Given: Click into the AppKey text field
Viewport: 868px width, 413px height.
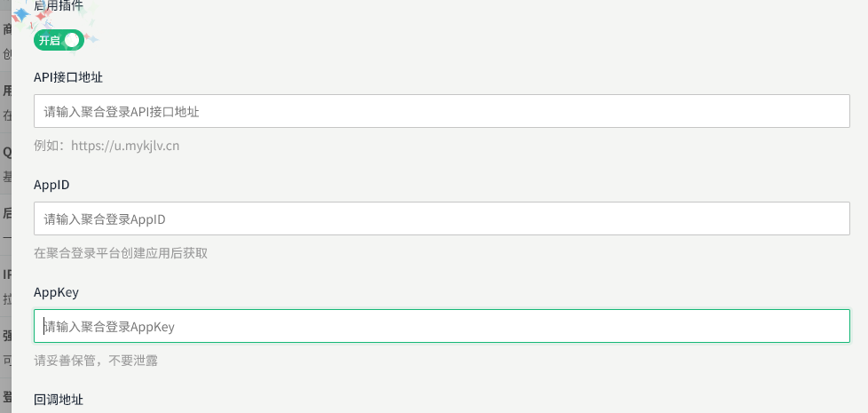Looking at the screenshot, I should (441, 327).
